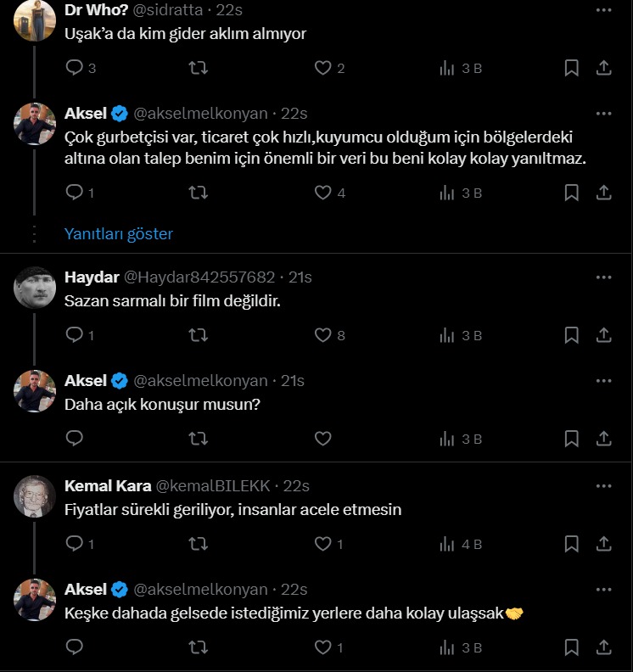Open more options on Dr Who?'s tweet
The image size is (633, 672).
603,10
